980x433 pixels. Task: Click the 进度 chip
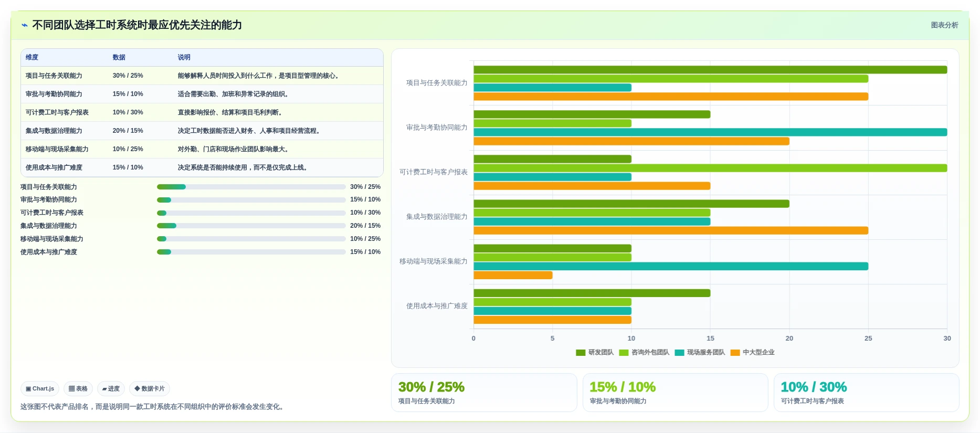click(x=111, y=388)
